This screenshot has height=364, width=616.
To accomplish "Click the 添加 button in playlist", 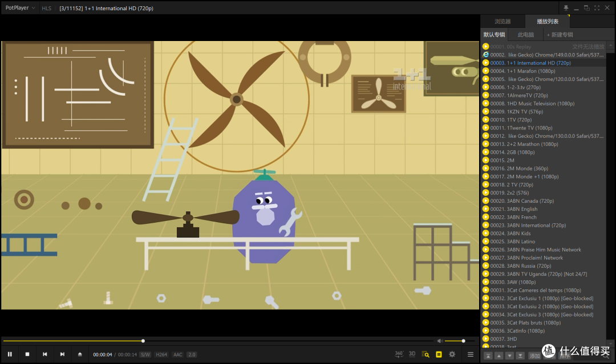I will tap(534, 356).
